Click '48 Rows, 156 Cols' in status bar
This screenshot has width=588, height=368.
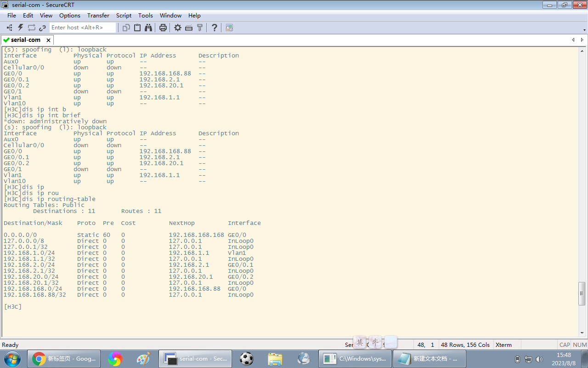[x=465, y=345]
